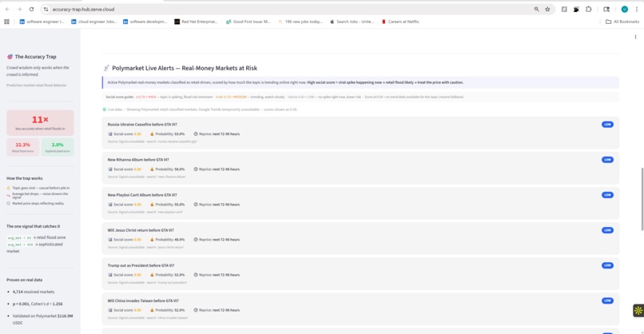Open the site information icon in address bar
644x334 pixels.
(x=46, y=9)
